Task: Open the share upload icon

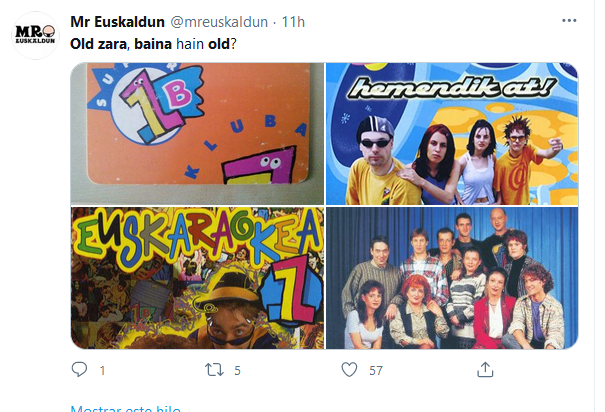Action: pos(485,370)
